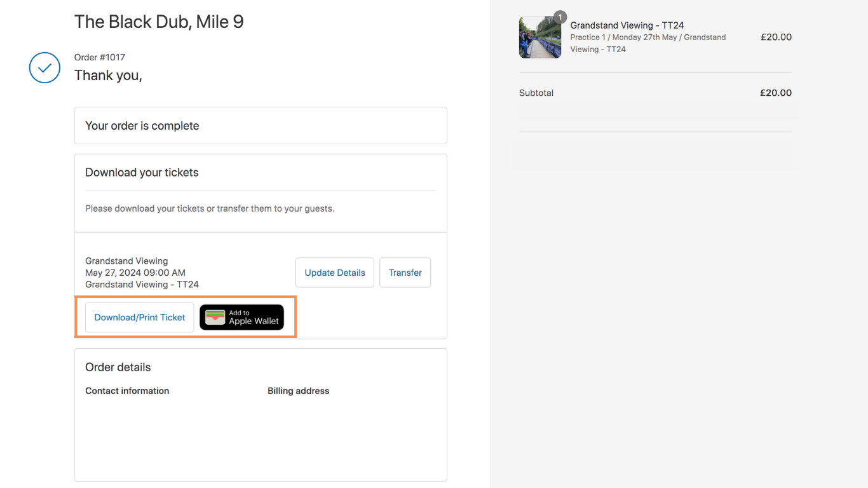Click the Apple Wallet card icon
The image size is (868, 488).
coord(215,317)
